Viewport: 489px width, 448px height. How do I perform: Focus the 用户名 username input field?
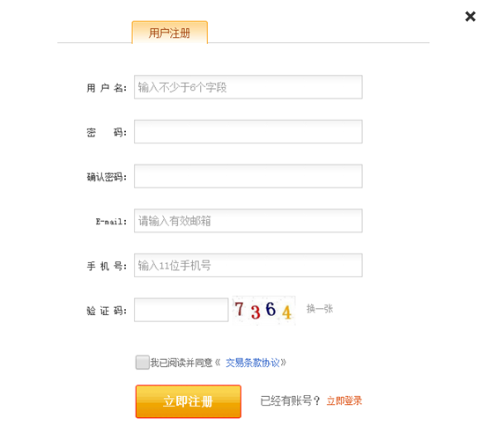pyautogui.click(x=248, y=87)
